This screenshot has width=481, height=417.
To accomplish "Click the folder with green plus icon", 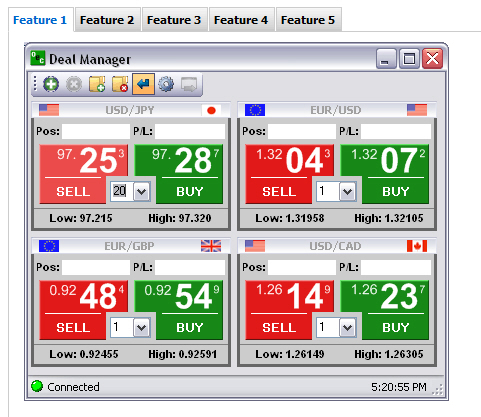I will click(97, 84).
